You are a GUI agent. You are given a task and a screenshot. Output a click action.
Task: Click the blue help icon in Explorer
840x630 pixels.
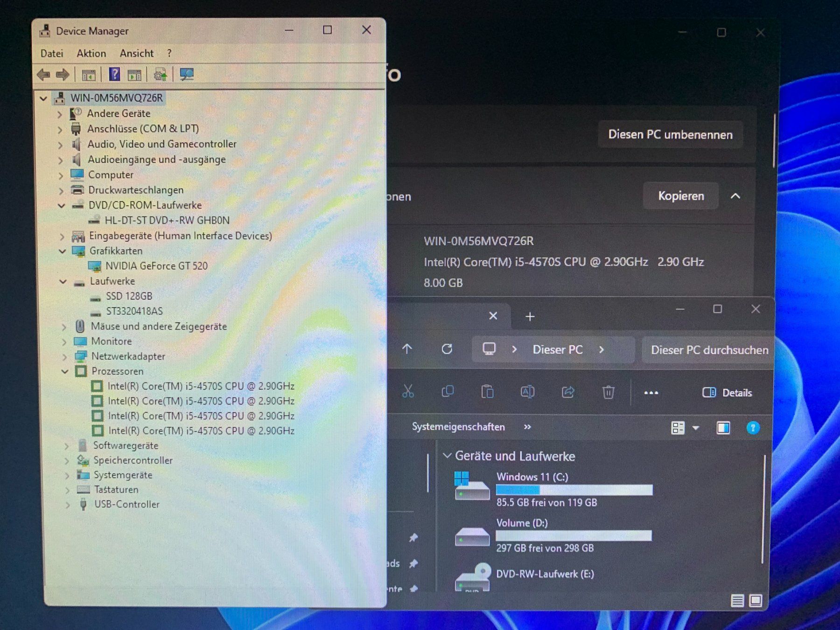[x=753, y=428]
